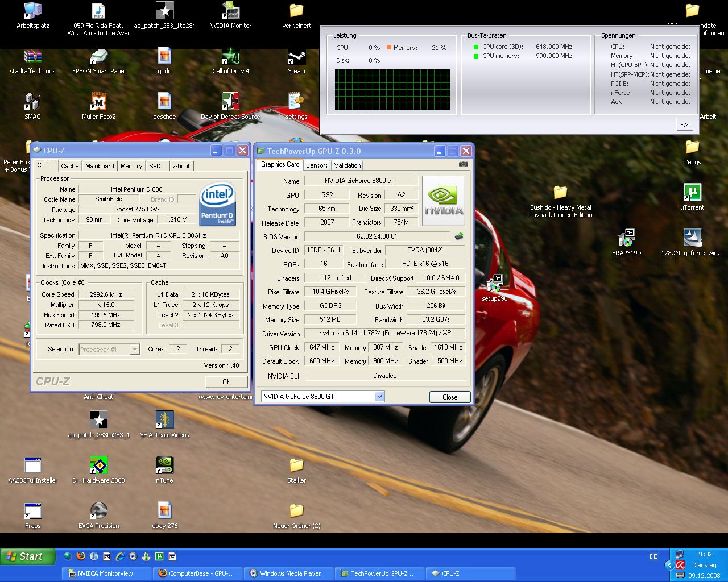Switch to the Mainboard tab in CPU-Z
The height and width of the screenshot is (582, 728).
[100, 166]
